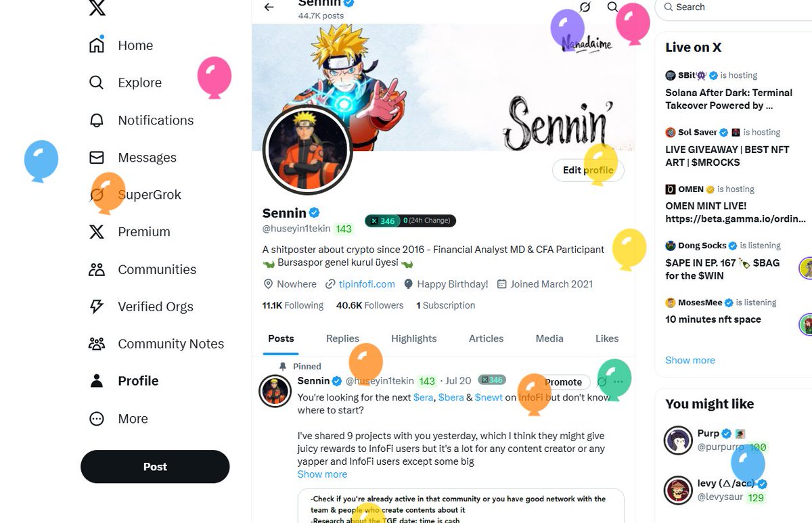Viewport: 812px width, 523px height.
Task: Select the Highlights tab
Action: tap(414, 338)
